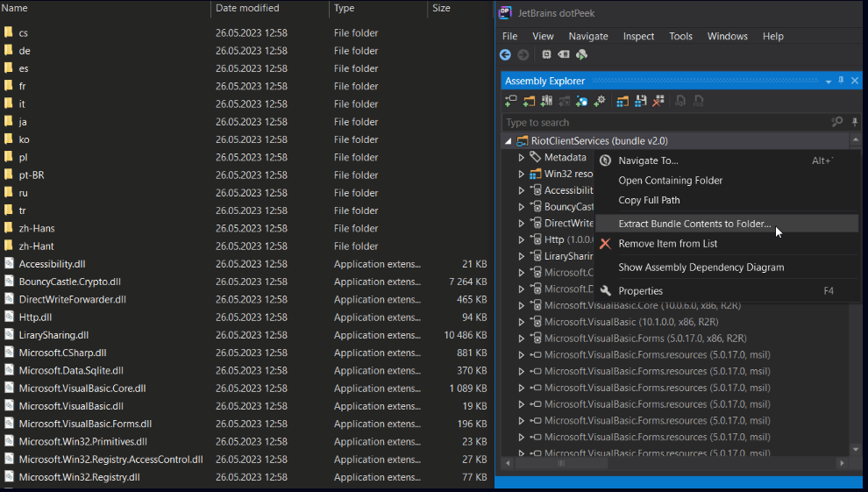Start symbol server via cloud play icon

pyautogui.click(x=581, y=54)
